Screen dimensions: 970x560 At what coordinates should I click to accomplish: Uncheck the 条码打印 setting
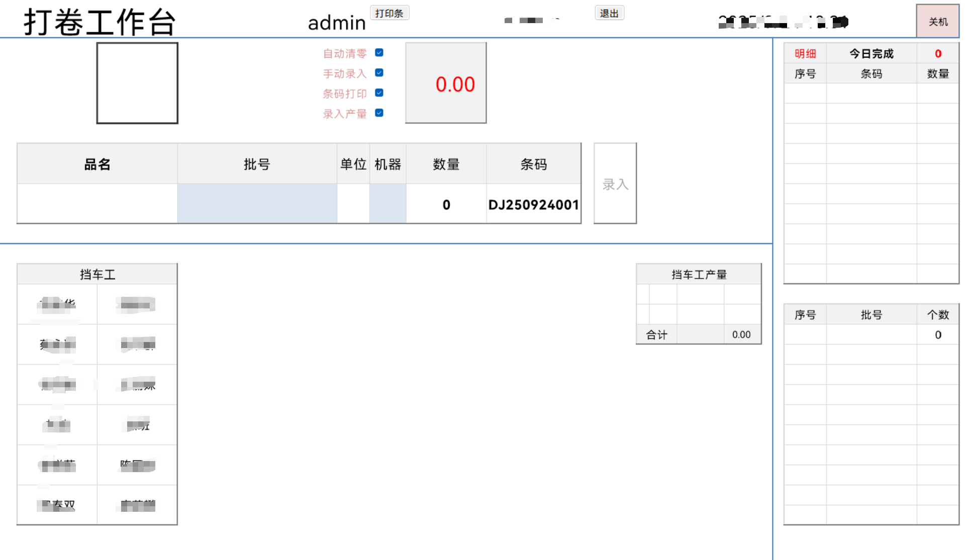379,92
